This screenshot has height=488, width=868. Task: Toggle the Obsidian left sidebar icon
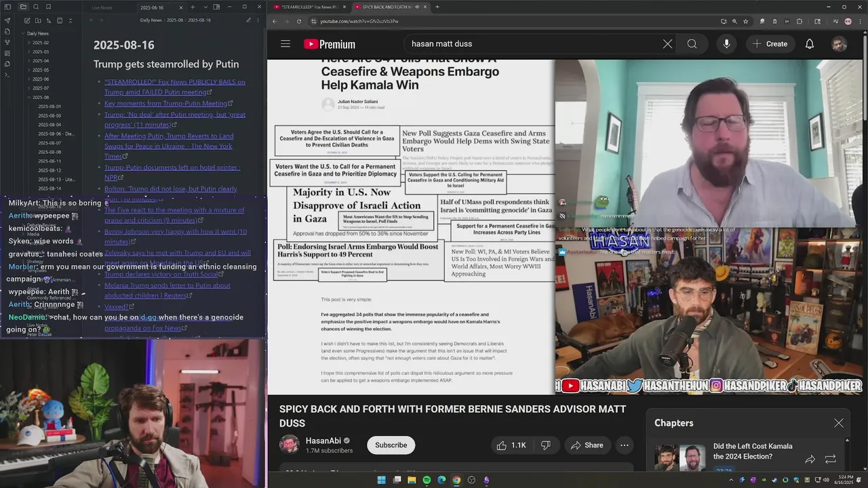click(7, 7)
